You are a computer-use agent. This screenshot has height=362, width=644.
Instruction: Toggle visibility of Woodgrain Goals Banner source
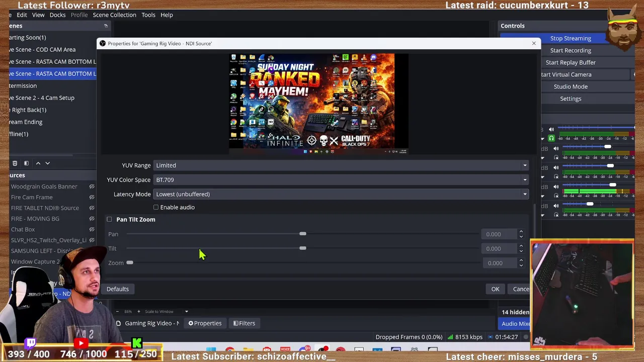click(x=92, y=187)
